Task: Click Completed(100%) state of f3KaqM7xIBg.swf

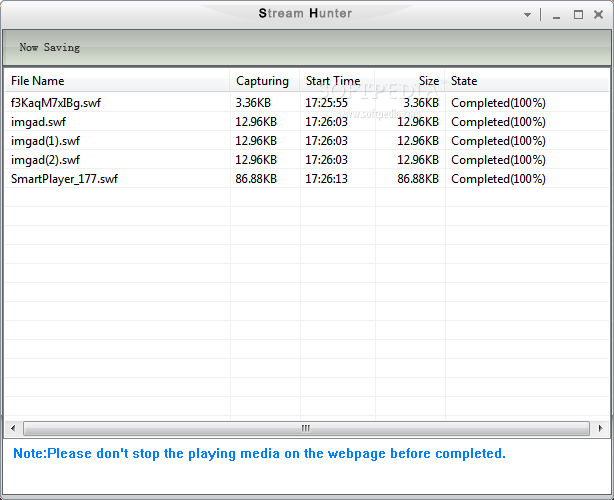Action: pyautogui.click(x=498, y=103)
